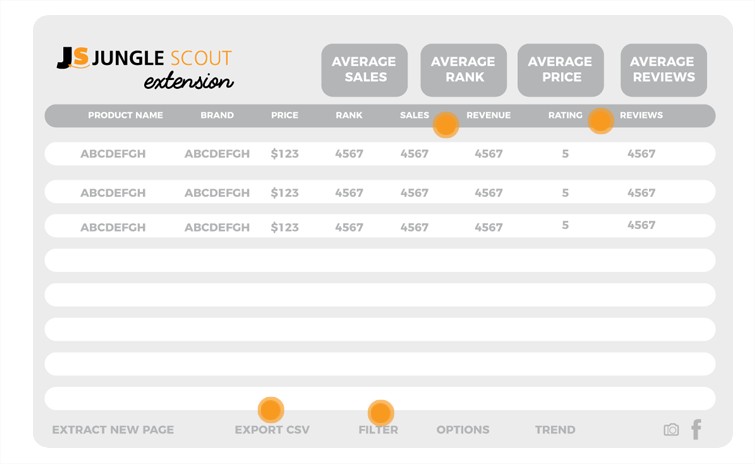Viewport: 755px width, 464px height.
Task: Click the Jungle Scout JS logo
Action: click(x=73, y=58)
